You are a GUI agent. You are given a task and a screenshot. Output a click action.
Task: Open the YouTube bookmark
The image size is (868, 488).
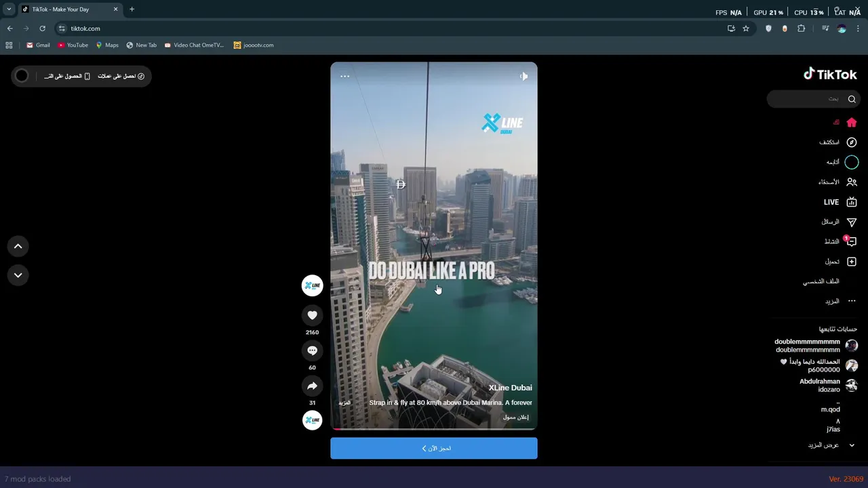point(73,45)
